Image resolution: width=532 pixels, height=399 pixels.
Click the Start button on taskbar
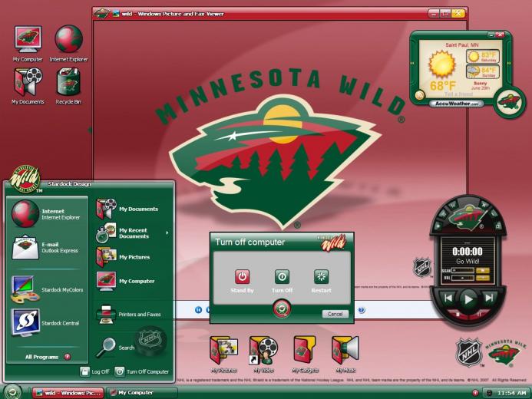pos(12,392)
